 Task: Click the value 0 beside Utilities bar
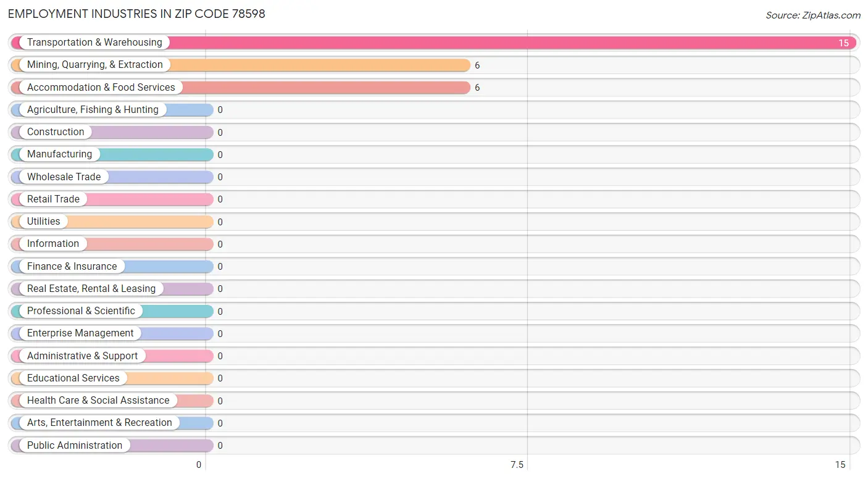[x=220, y=222]
